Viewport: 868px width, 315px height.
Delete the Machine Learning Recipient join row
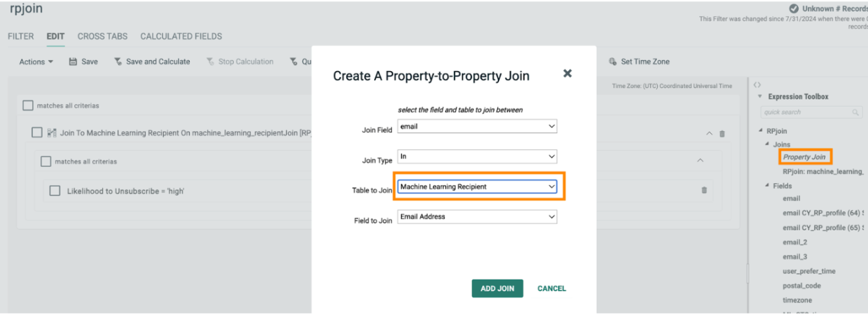[x=722, y=134]
